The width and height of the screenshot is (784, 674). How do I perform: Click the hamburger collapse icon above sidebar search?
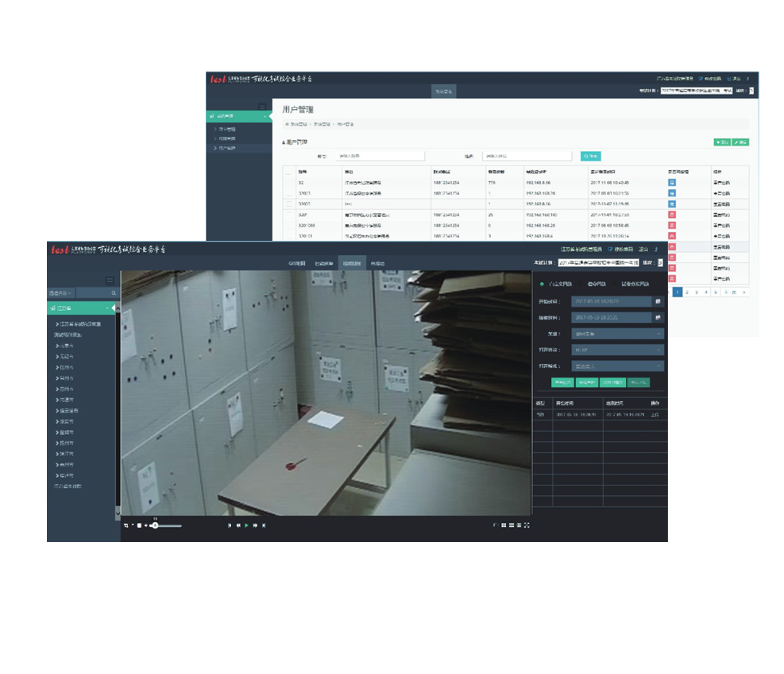[x=110, y=281]
